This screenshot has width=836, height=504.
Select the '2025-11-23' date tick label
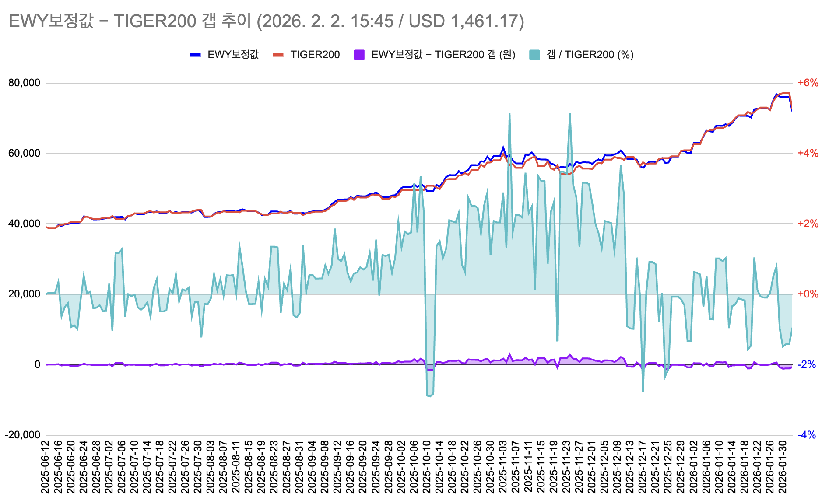pos(566,467)
